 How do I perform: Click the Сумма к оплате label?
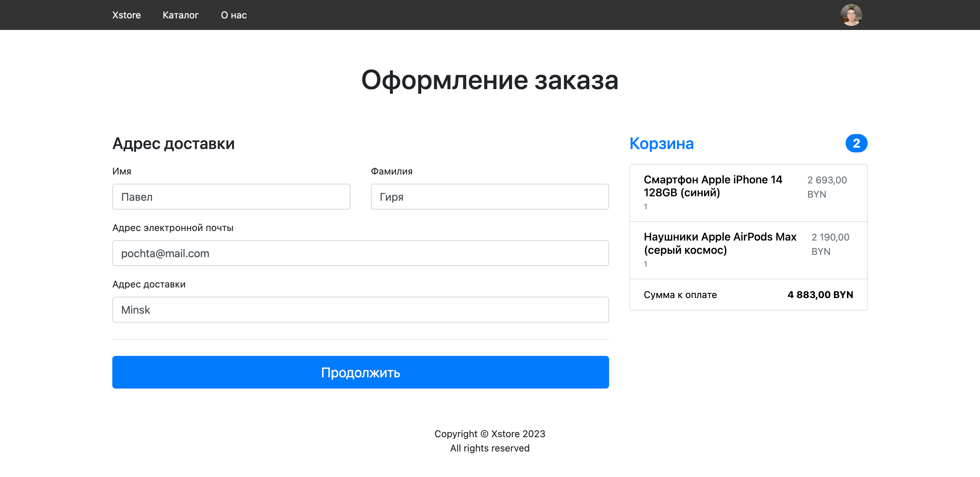(x=680, y=295)
